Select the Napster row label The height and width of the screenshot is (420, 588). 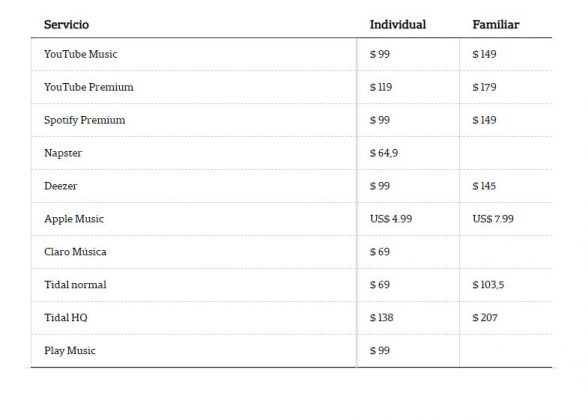pos(63,153)
